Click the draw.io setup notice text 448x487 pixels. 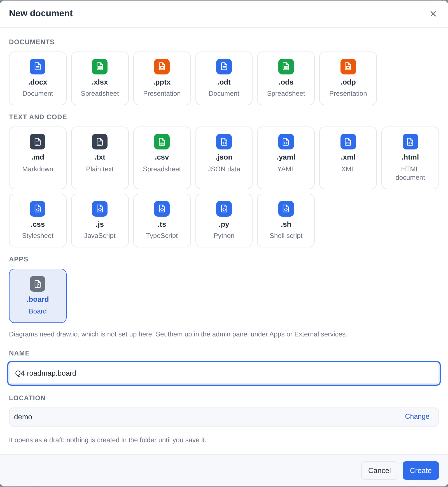[x=178, y=334]
